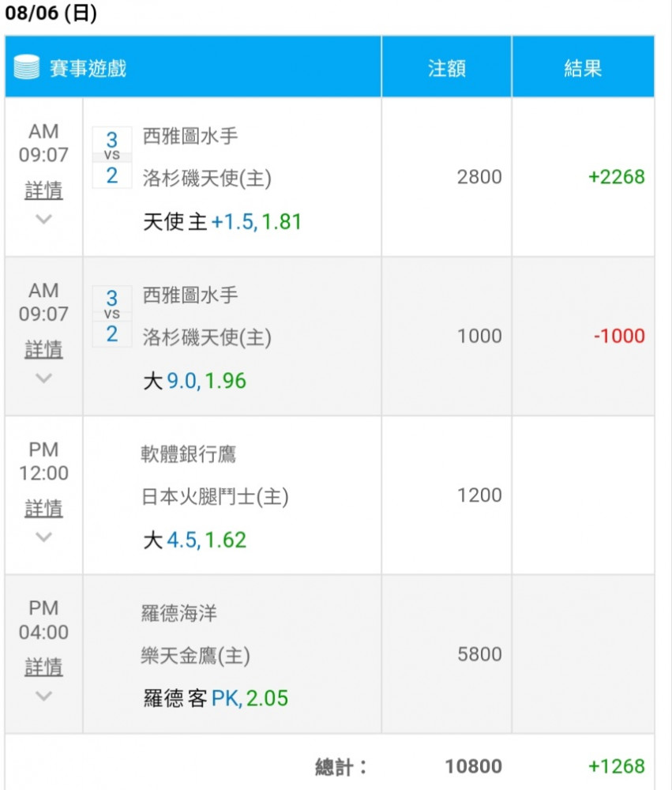672x790 pixels.
Task: Open 詳情 link for the 12:00 PM SoftBank game
Action: pyautogui.click(x=44, y=508)
